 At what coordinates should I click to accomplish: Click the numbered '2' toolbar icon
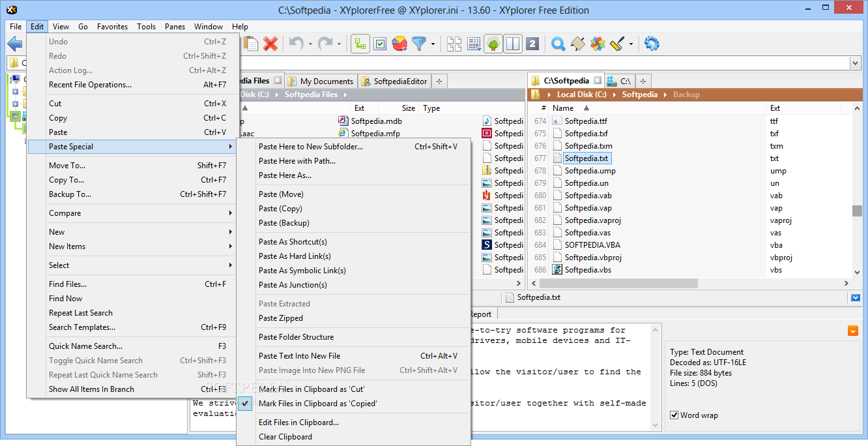(532, 44)
